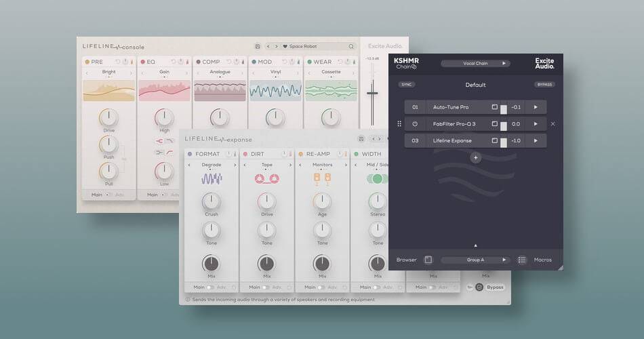This screenshot has width=644, height=339.
Task: Click the PRE Bright waveform display
Action: [109, 90]
